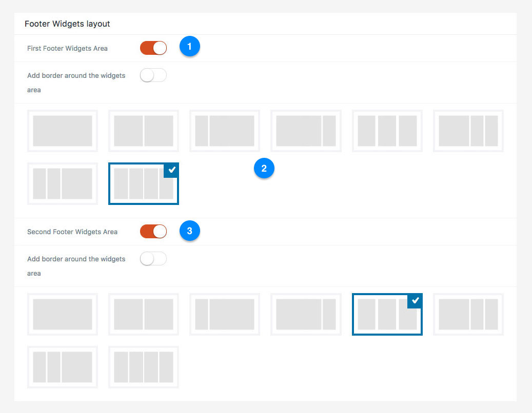Choose two equal columns layout in first footer
The image size is (532, 413).
tap(144, 131)
